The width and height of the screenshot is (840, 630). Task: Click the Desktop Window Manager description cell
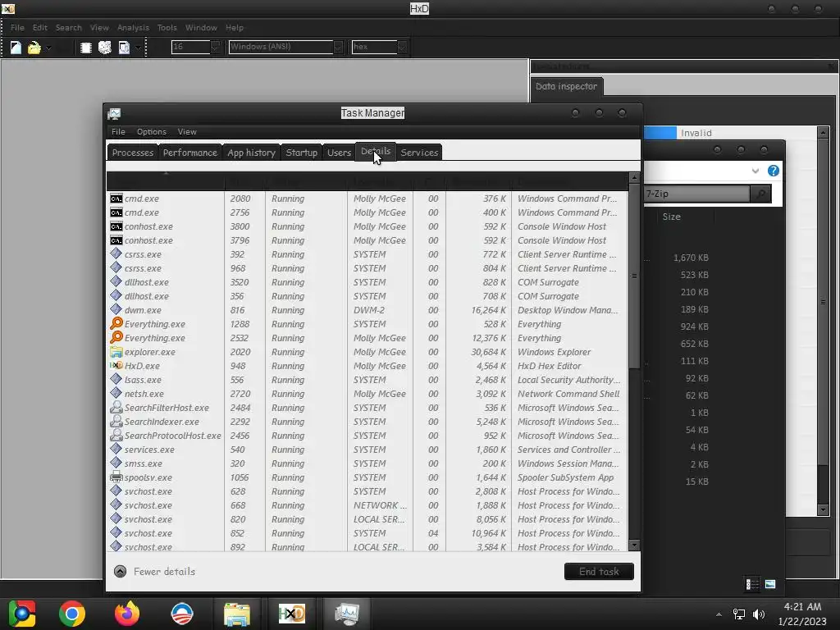click(x=568, y=310)
